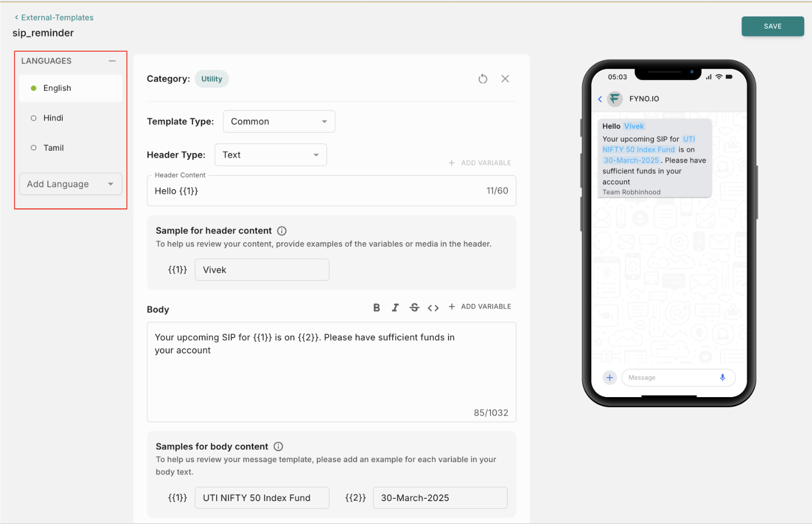
Task: Open the Header Type dropdown
Action: (271, 155)
